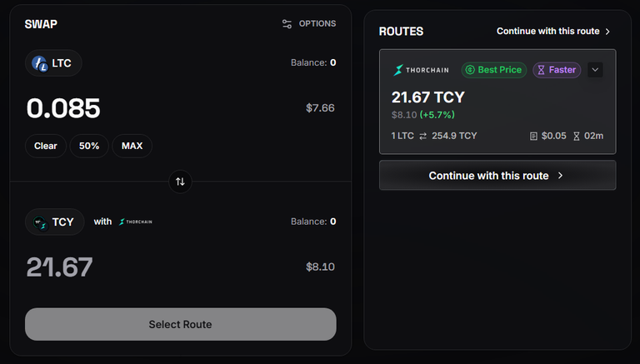
Task: Click the large Continue with this route button
Action: 497,176
